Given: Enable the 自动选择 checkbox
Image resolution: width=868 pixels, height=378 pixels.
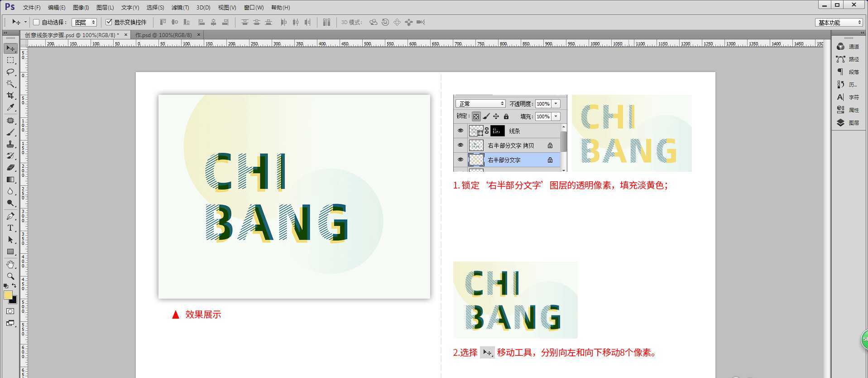Looking at the screenshot, I should 37,22.
